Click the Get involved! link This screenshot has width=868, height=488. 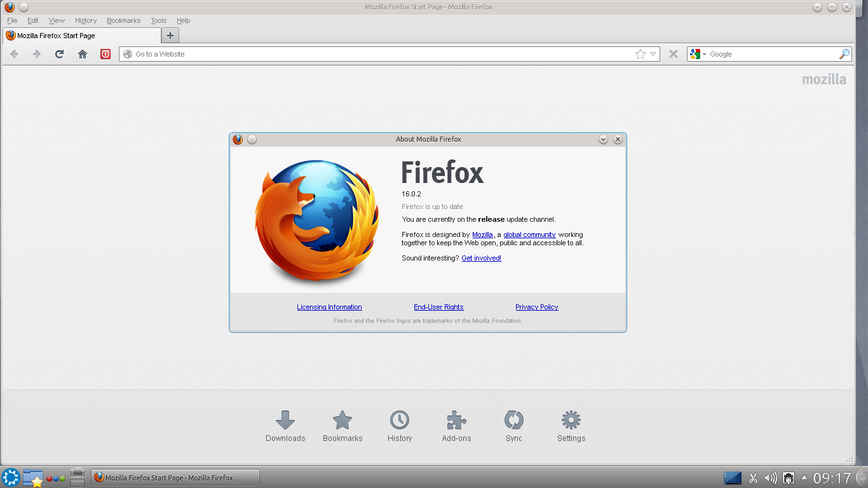coord(481,258)
